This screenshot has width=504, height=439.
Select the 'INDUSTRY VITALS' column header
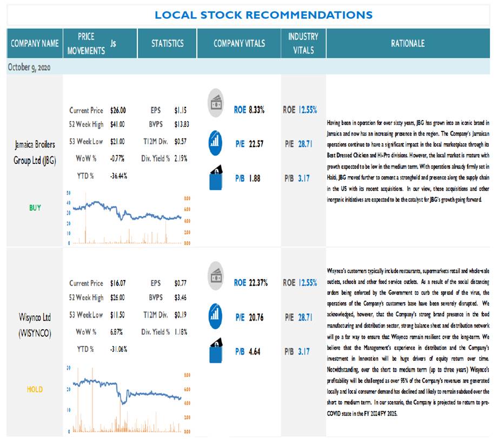click(303, 43)
